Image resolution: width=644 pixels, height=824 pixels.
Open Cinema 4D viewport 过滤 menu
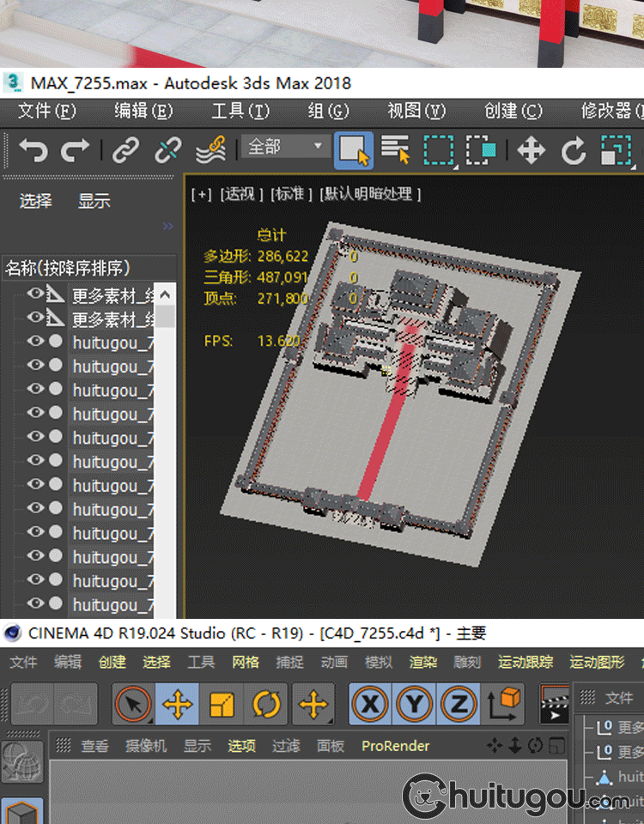point(285,746)
